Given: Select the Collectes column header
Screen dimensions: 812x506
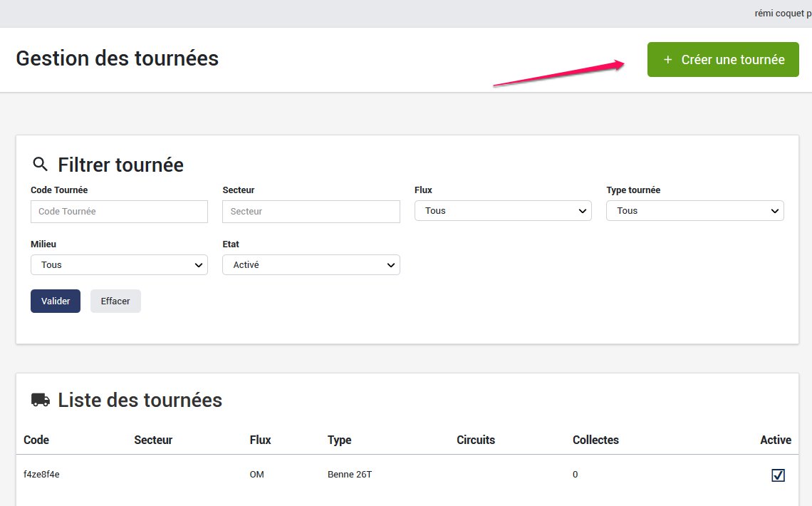Looking at the screenshot, I should tap(595, 440).
